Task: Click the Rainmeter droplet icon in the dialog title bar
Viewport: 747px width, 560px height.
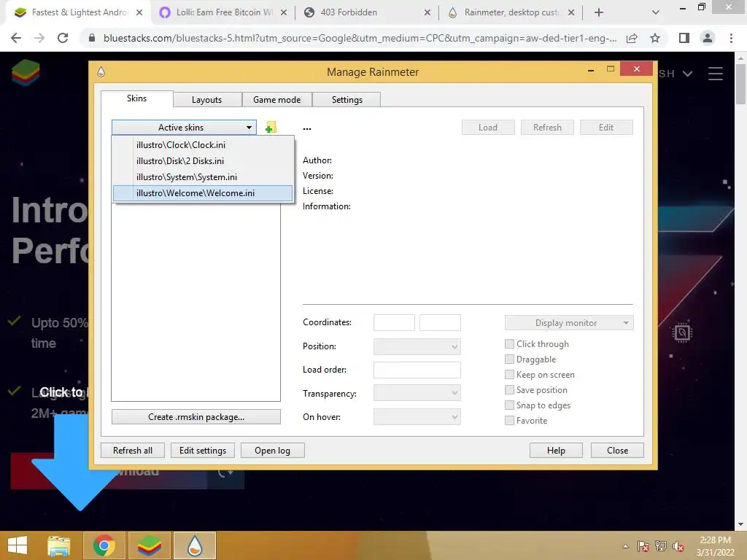Action: (101, 72)
